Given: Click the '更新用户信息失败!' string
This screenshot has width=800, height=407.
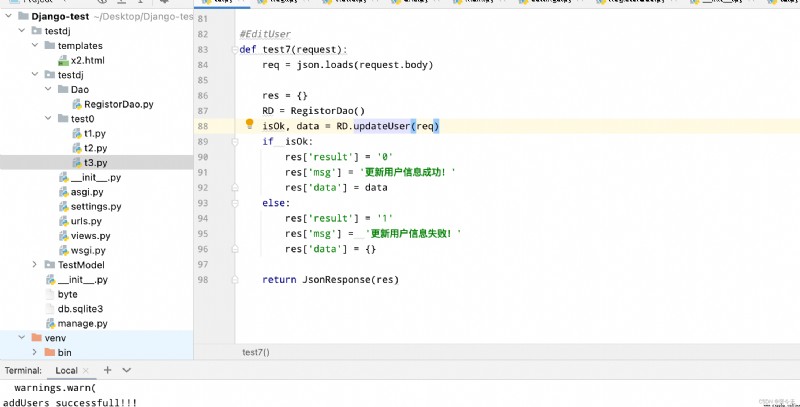Looking at the screenshot, I should pos(413,234).
